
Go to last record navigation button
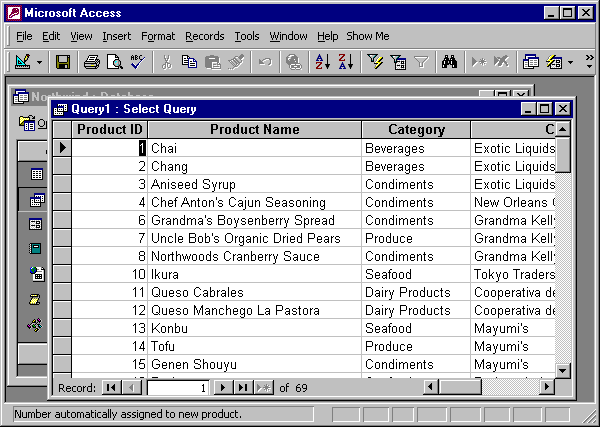click(x=243, y=388)
